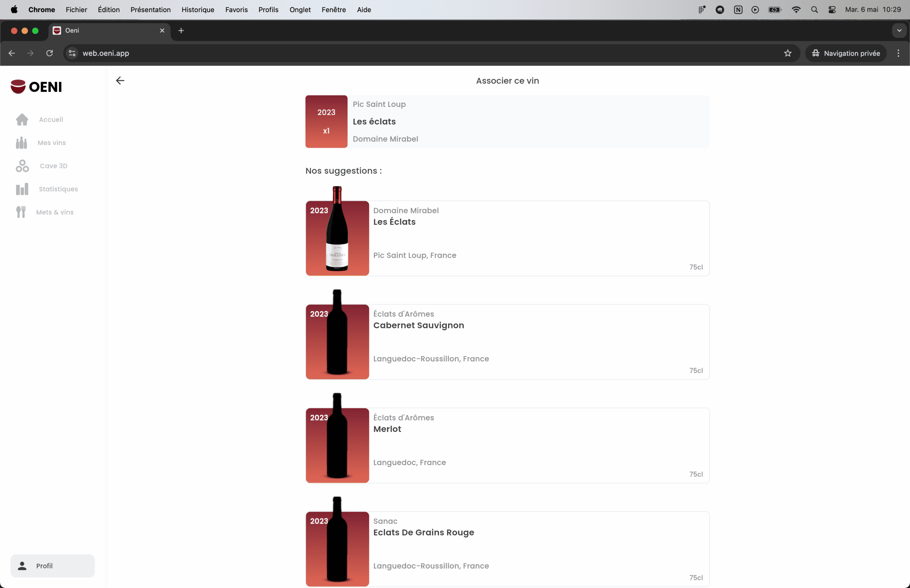Click the browser back arrow
The width and height of the screenshot is (910, 588).
tap(11, 53)
